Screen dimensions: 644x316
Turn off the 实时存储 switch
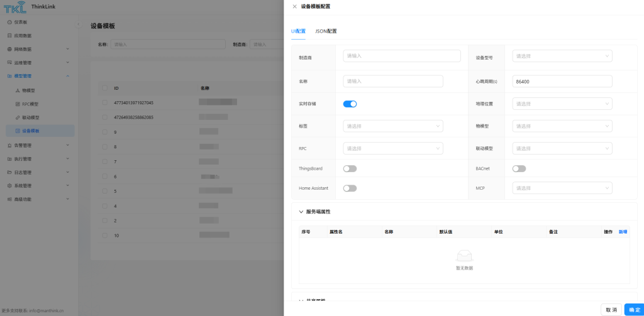pos(350,104)
